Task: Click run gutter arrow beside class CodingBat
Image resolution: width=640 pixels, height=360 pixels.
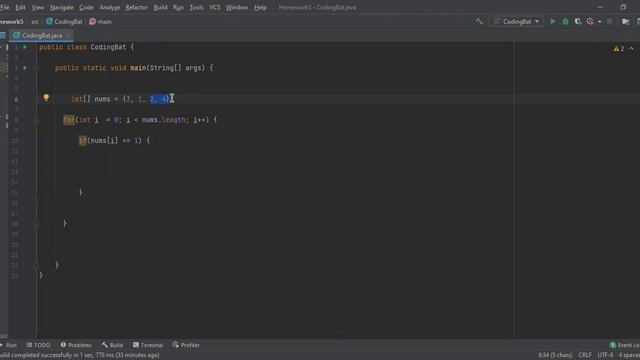Action: 25,47
